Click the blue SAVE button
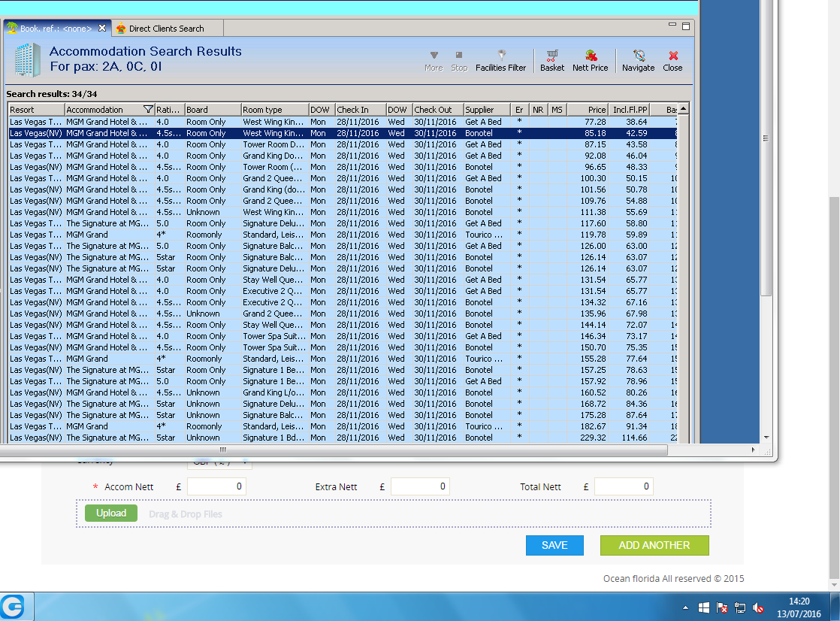 (x=554, y=545)
